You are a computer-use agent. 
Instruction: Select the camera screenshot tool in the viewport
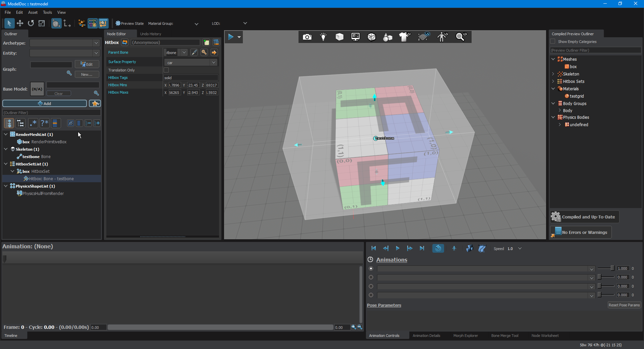pos(307,37)
